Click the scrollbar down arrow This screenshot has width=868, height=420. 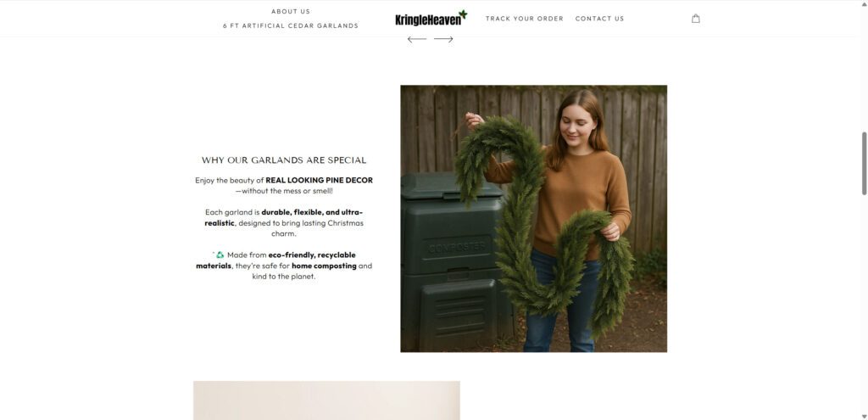pos(864,416)
